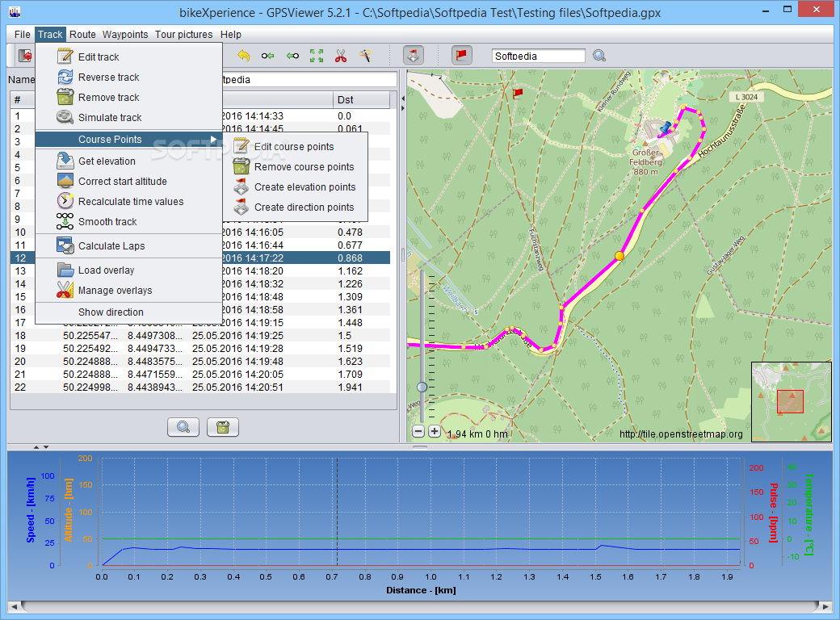Click the Simulate track film reel icon
The width and height of the screenshot is (840, 620).
pos(65,117)
